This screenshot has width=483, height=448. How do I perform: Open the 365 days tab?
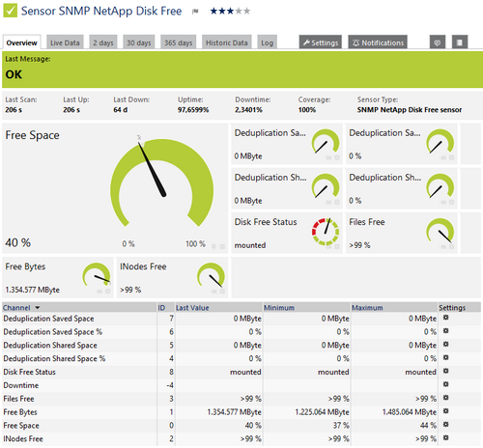[x=179, y=42]
